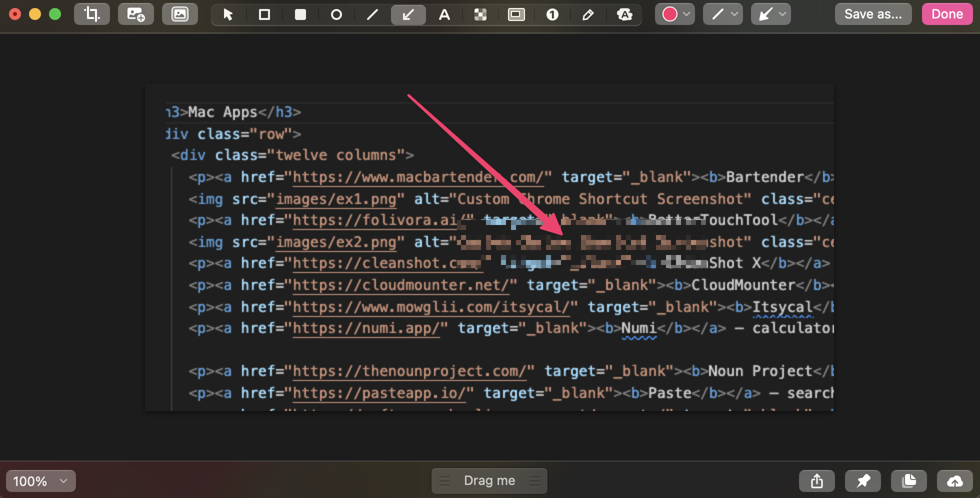
Task: Open the arrow style dropdown
Action: tap(781, 14)
